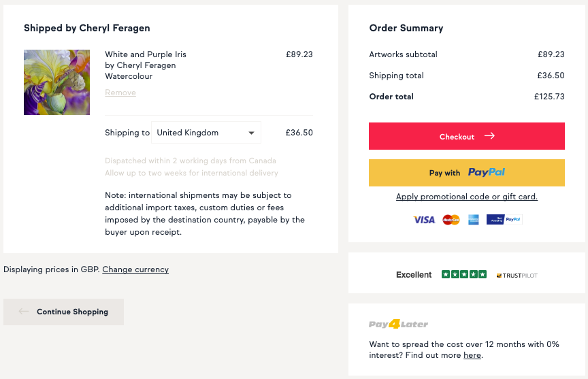Remove White and Purple Iris from basket
This screenshot has height=379, width=588.
[x=120, y=93]
